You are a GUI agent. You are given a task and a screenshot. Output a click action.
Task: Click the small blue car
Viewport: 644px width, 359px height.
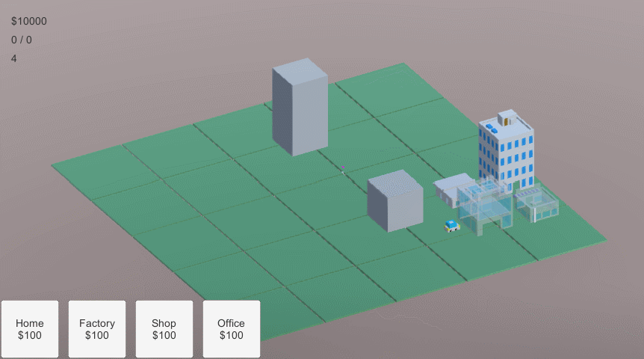(451, 226)
